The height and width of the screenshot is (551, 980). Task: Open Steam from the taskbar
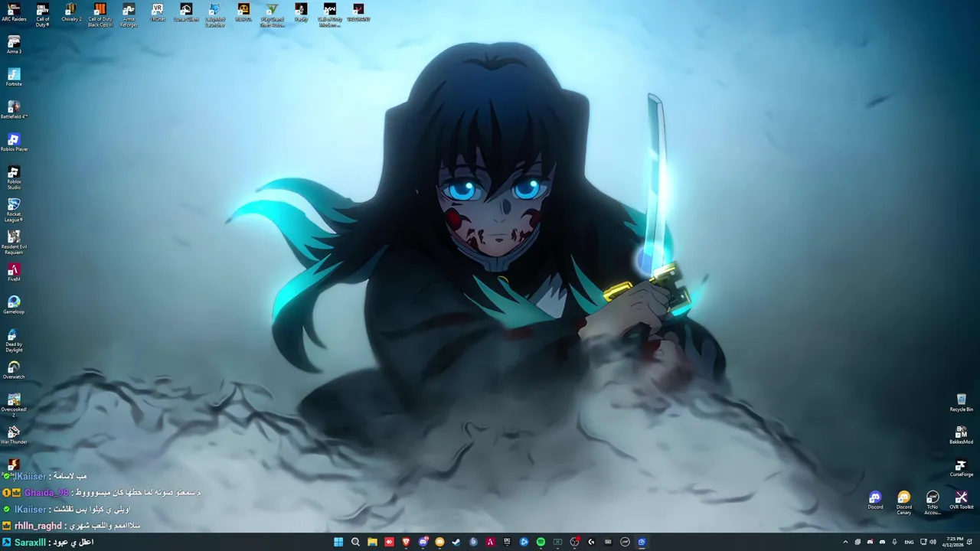tap(456, 542)
